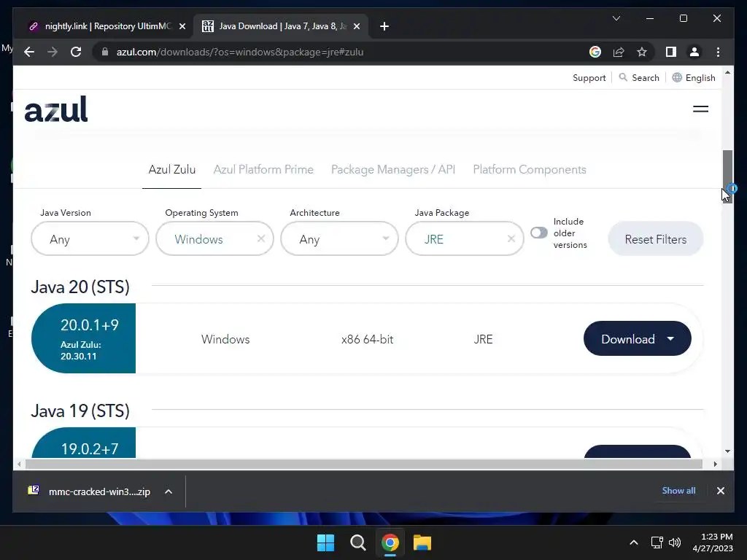
Task: Expand Java 20 download options arrow
Action: (x=670, y=338)
